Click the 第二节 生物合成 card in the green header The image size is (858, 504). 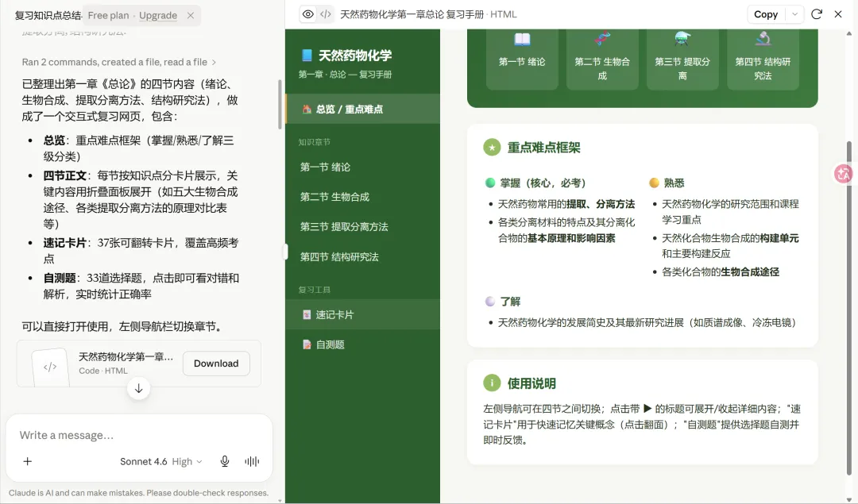(x=602, y=59)
